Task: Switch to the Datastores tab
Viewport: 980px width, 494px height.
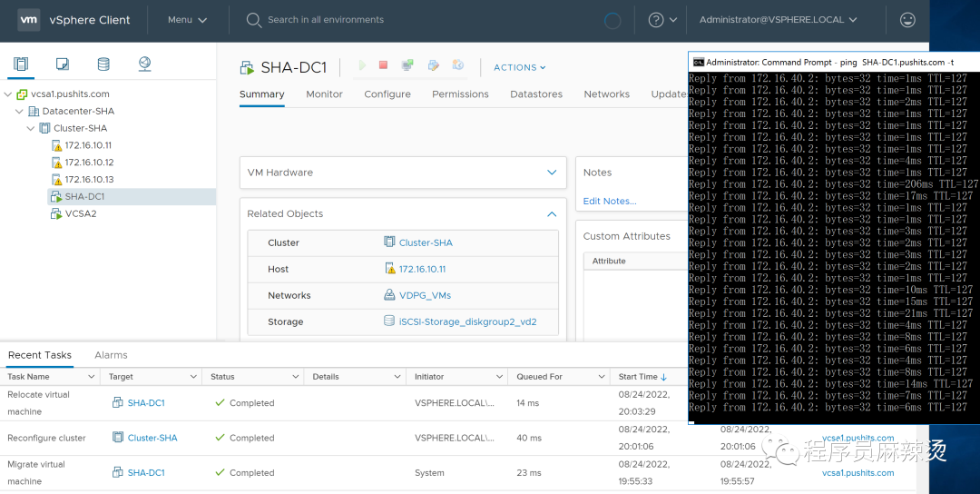Action: [536, 94]
